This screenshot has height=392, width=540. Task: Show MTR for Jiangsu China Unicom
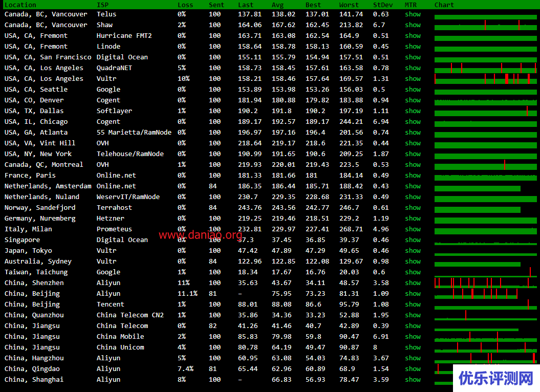413,347
